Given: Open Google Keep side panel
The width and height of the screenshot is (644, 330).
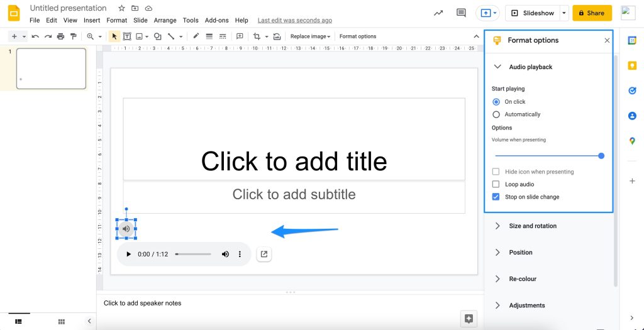Looking at the screenshot, I should click(632, 65).
